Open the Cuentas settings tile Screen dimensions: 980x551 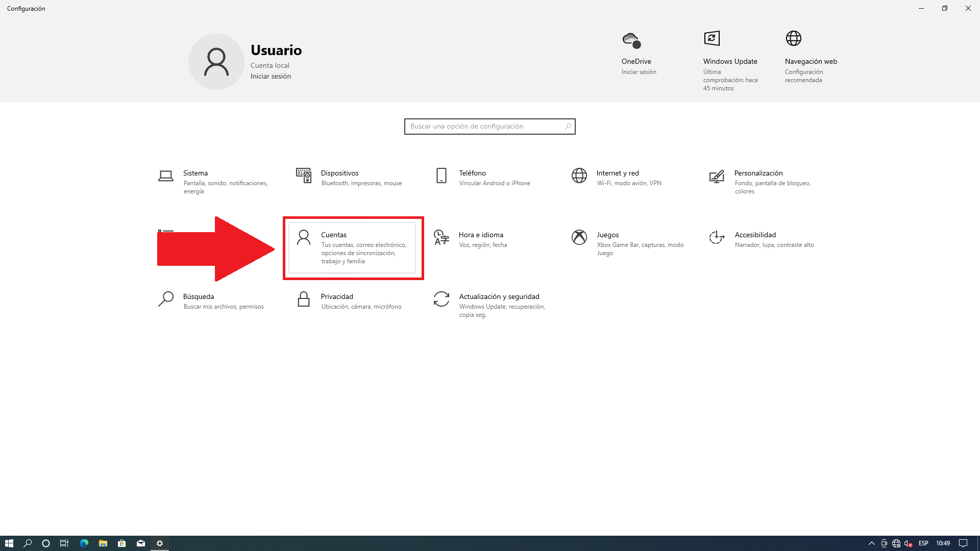click(352, 247)
